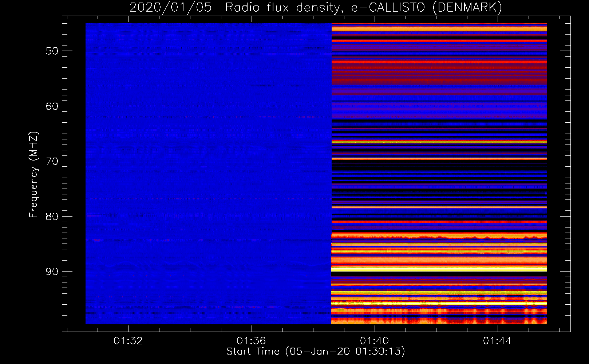Click the 01:44 time tick label
Image resolution: width=589 pixels, height=364 pixels.
pyautogui.click(x=497, y=341)
